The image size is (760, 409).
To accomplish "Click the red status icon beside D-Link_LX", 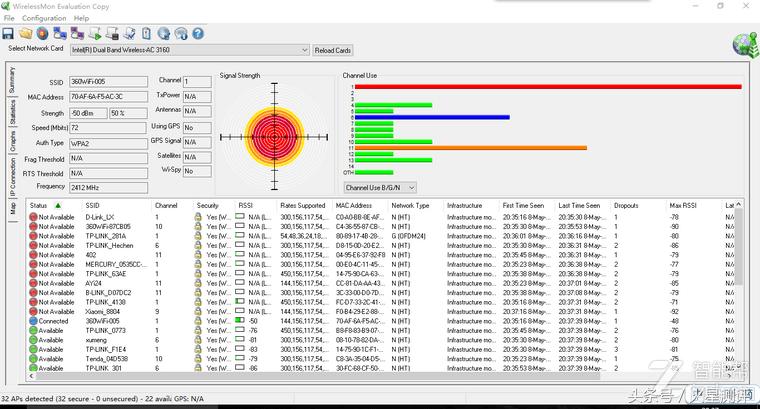I will 33,217.
